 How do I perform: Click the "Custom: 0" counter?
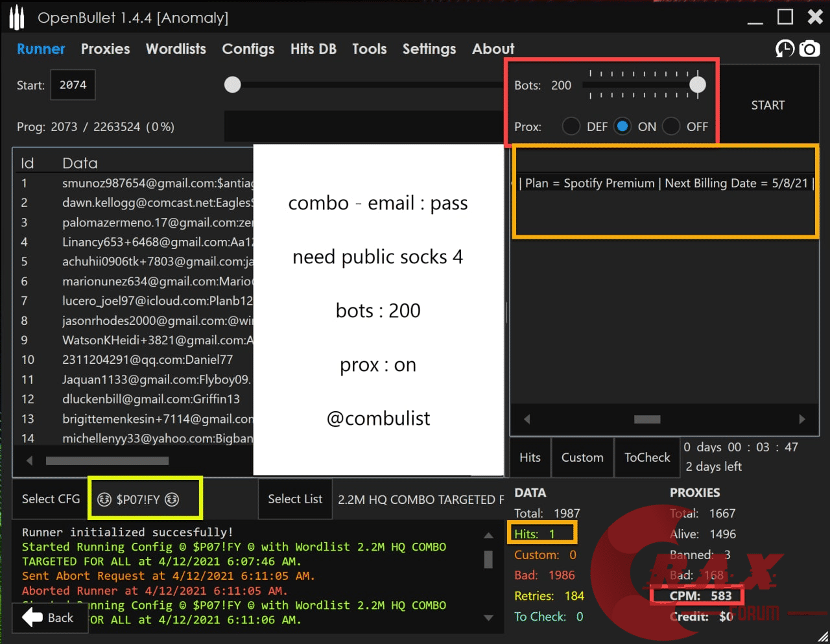[x=545, y=555]
